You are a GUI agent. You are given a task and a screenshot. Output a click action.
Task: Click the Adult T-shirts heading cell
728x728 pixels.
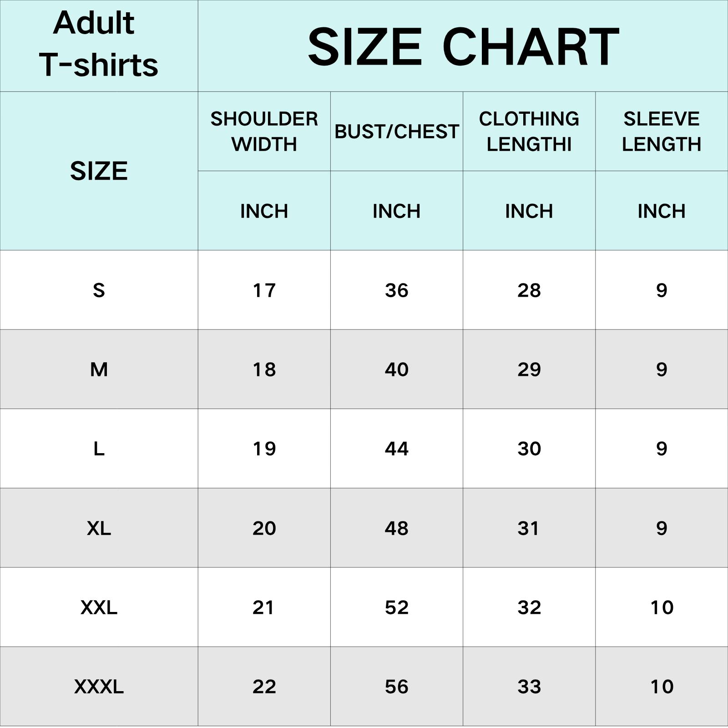click(x=99, y=44)
